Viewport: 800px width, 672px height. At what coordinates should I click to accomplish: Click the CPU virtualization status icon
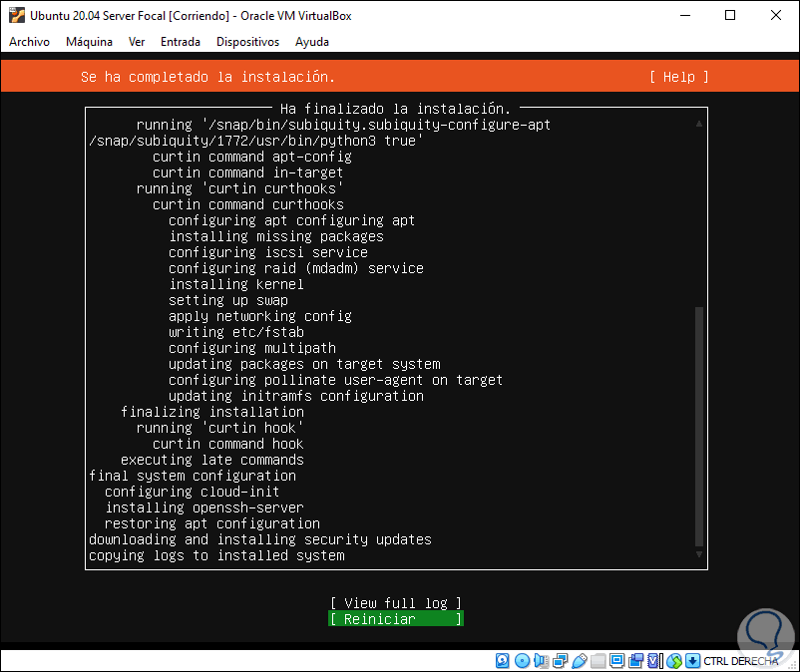coord(655,661)
